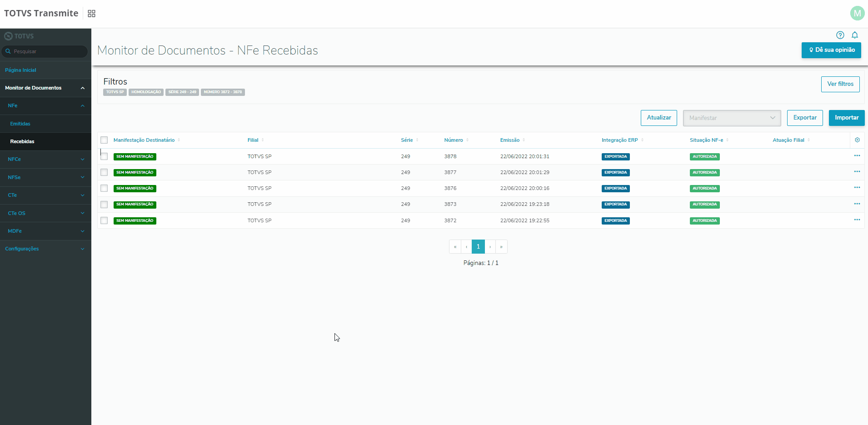Image resolution: width=868 pixels, height=425 pixels.
Task: Sort by Situação NF-e column arrows
Action: pyautogui.click(x=728, y=140)
